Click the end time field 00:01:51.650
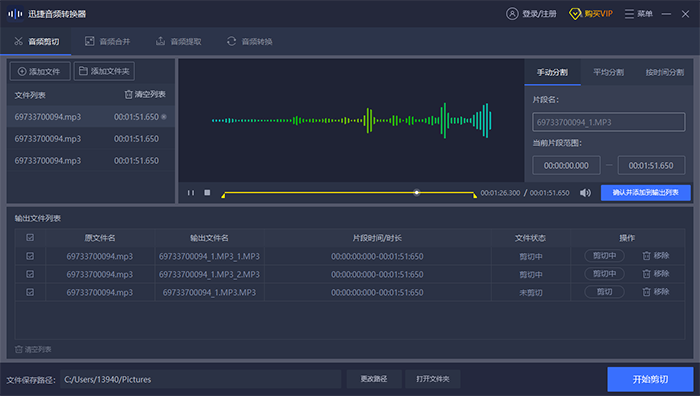Image resolution: width=700 pixels, height=396 pixels. pos(651,166)
